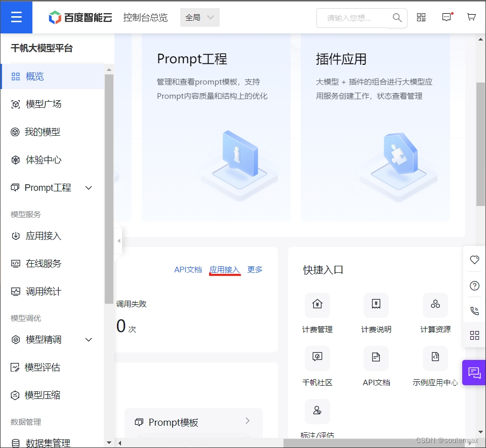Open 千帆社区 quick entry icon
Viewport: 486px width, 448px height.
pos(317,358)
